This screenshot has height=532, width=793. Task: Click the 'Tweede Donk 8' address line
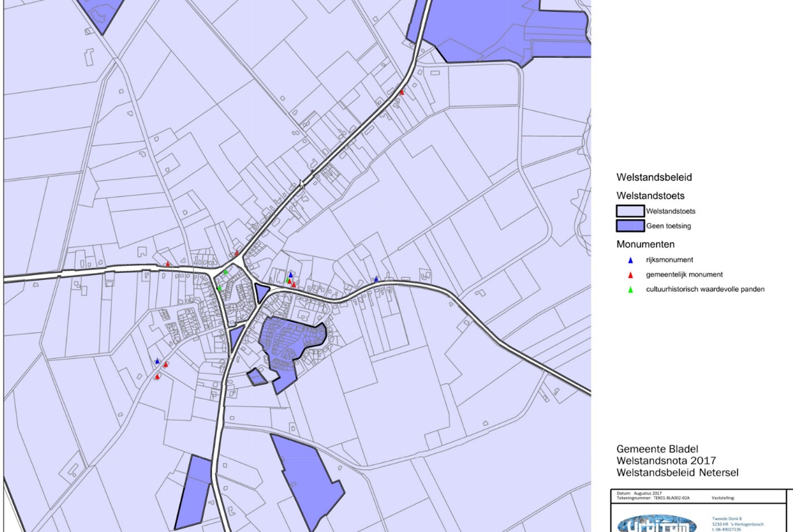[726, 519]
